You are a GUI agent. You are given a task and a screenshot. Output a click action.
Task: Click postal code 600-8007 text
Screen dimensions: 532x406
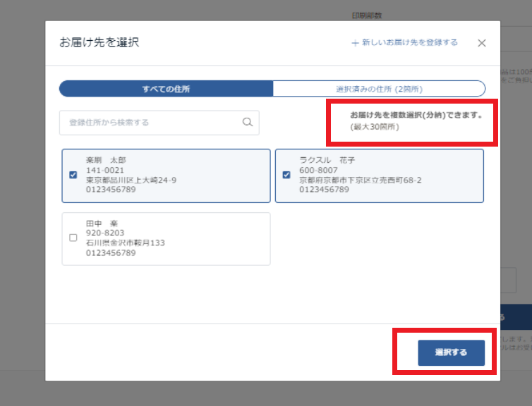click(318, 170)
